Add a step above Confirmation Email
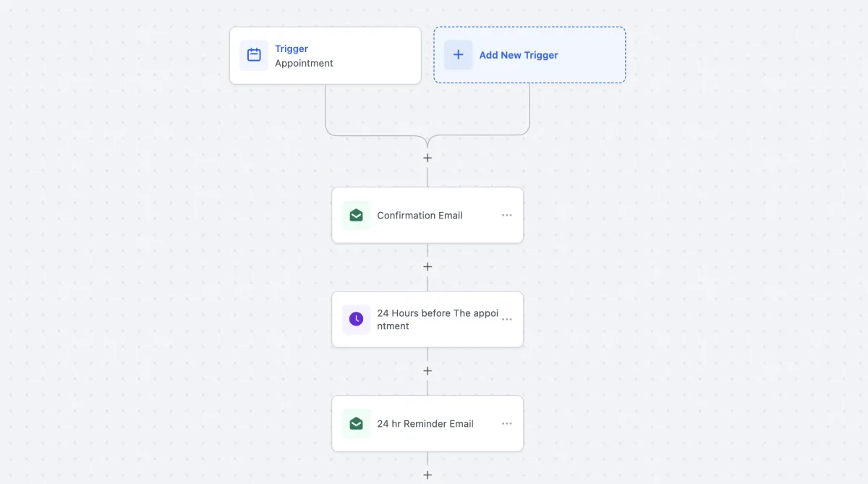 click(427, 158)
